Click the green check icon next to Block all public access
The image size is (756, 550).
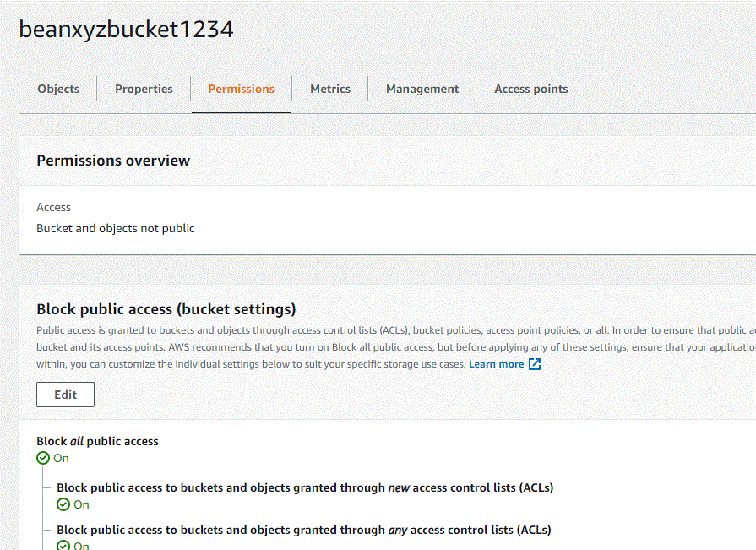(41, 457)
